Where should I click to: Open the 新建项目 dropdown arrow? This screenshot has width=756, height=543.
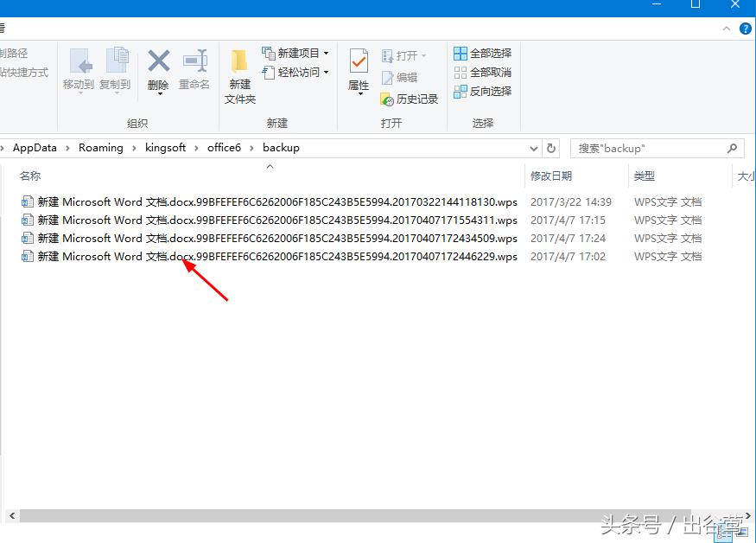click(327, 53)
